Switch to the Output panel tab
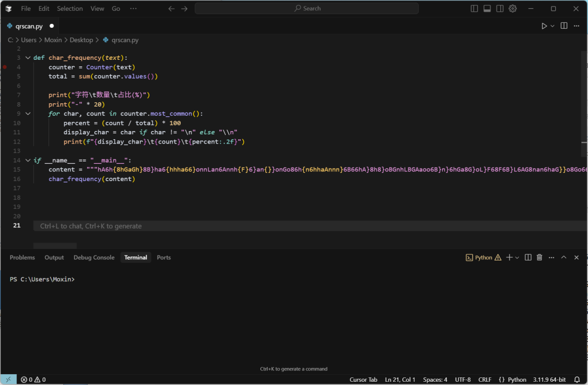 tap(54, 258)
